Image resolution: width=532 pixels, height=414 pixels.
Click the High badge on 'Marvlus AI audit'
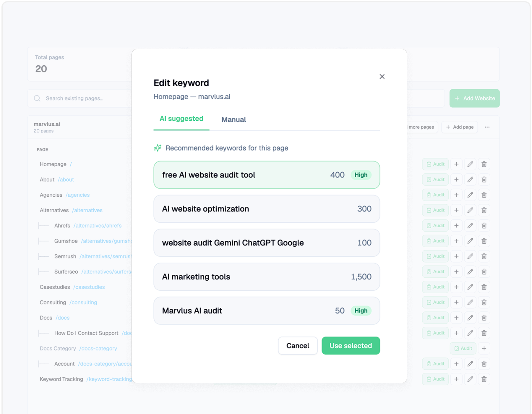click(x=361, y=310)
